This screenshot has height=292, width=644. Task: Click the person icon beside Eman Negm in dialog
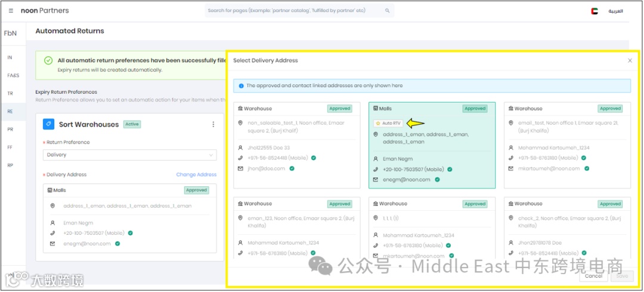[376, 159]
